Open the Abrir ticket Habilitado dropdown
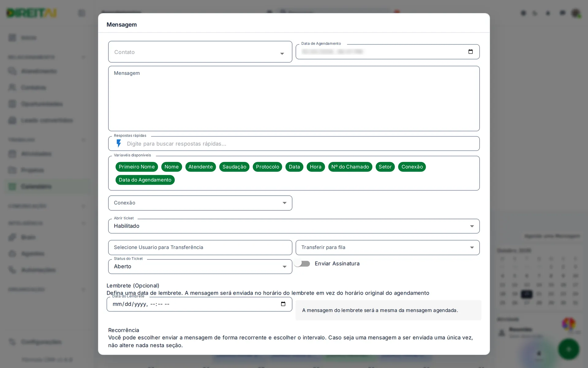 point(294,226)
